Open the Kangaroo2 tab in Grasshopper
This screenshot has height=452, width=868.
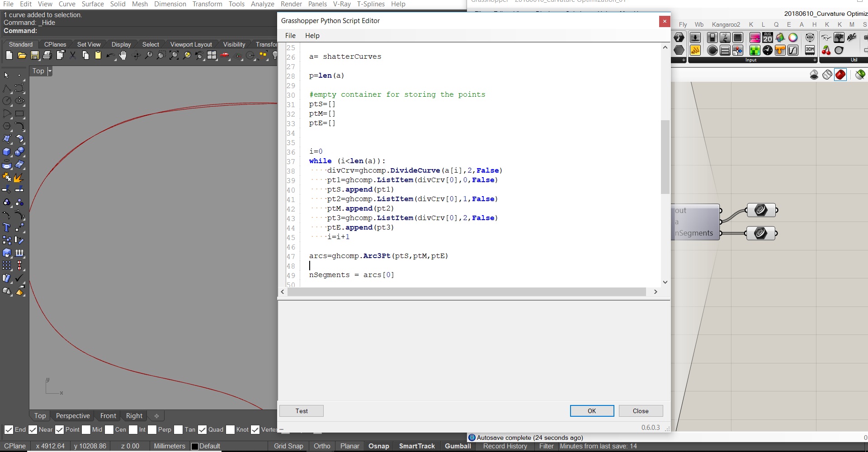[726, 24]
